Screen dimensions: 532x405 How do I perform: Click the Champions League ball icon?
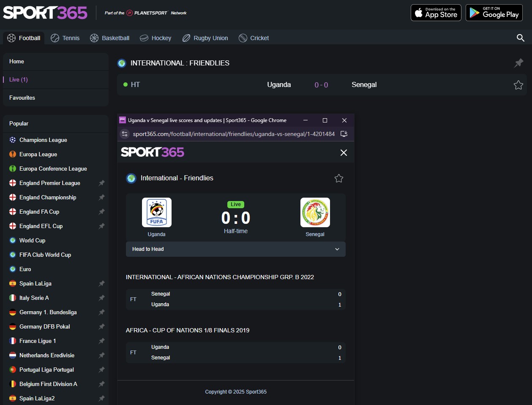[x=13, y=140]
